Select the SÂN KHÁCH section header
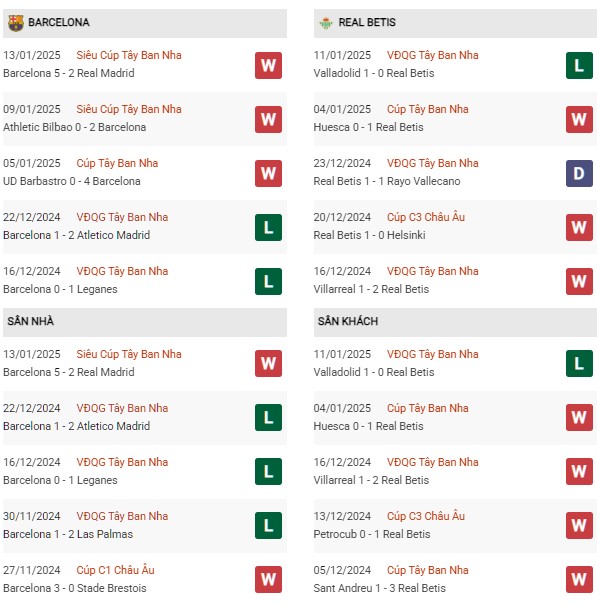This screenshot has height=605, width=597. 455,321
